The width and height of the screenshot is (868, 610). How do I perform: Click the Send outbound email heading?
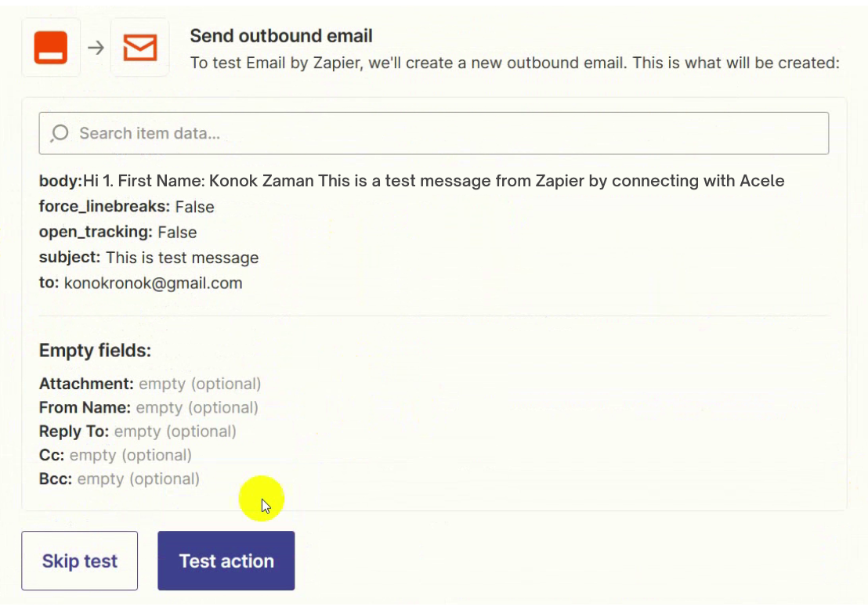pyautogui.click(x=281, y=36)
